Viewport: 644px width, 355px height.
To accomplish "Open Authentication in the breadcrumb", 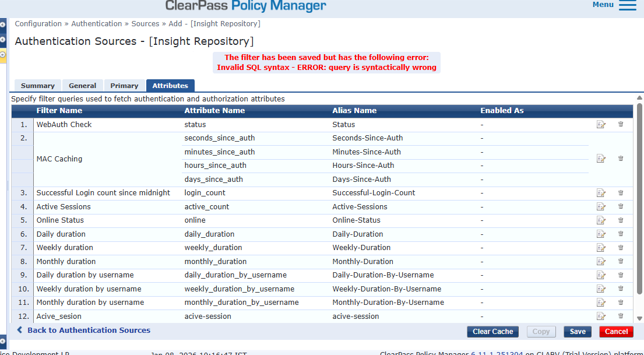I will click(x=97, y=24).
